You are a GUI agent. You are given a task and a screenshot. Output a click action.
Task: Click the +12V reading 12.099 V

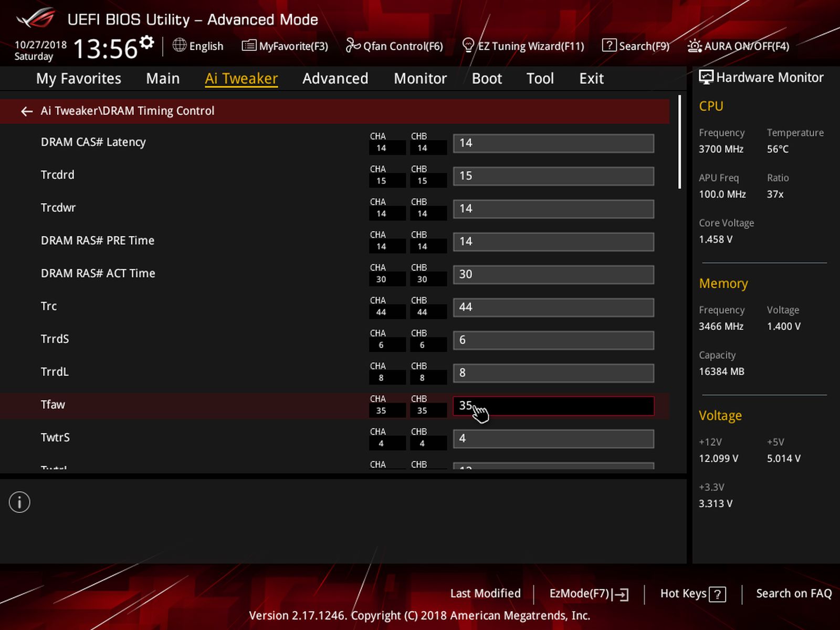tap(718, 459)
